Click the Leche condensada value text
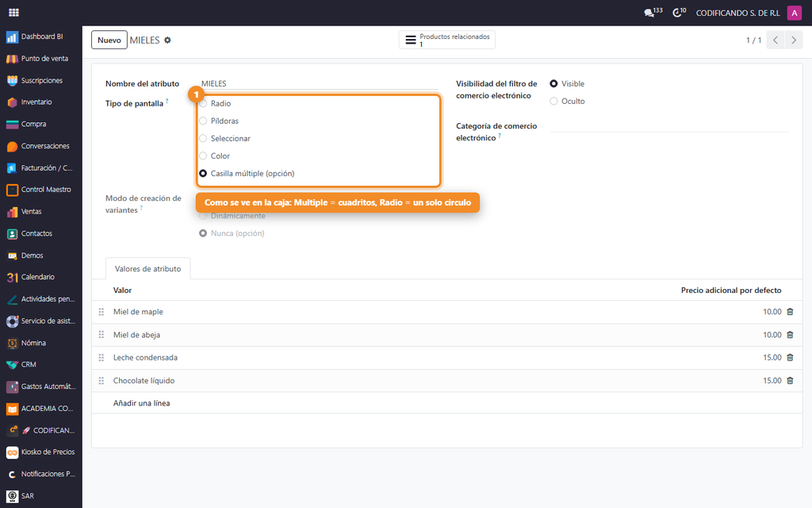812x508 pixels. tap(146, 358)
